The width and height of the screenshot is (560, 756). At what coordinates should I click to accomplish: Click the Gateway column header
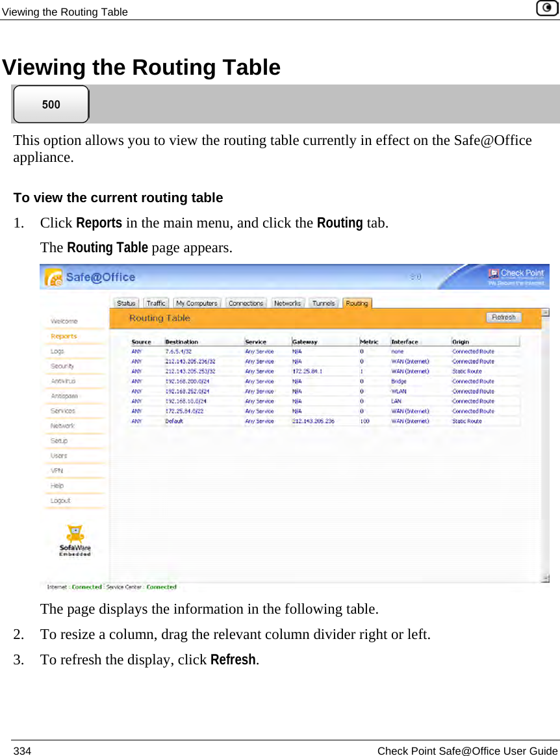tap(305, 341)
